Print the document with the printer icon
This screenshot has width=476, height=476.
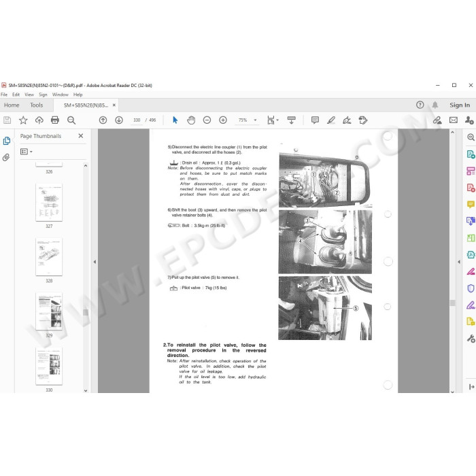click(55, 120)
